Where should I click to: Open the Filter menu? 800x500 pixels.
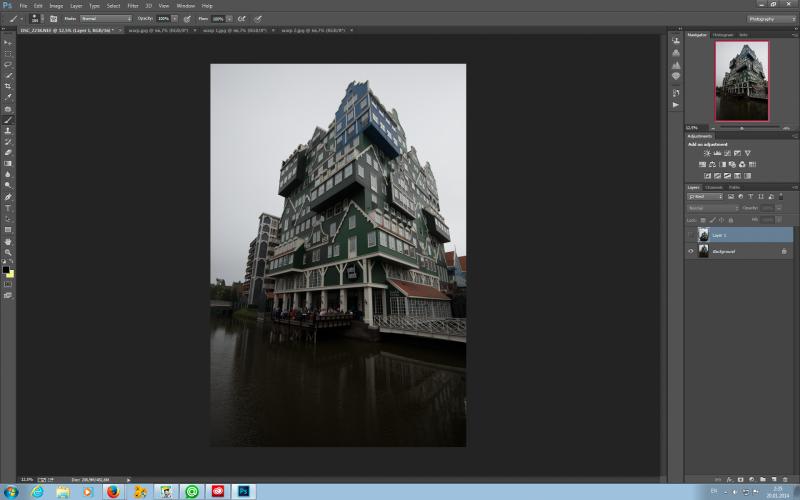[x=133, y=6]
